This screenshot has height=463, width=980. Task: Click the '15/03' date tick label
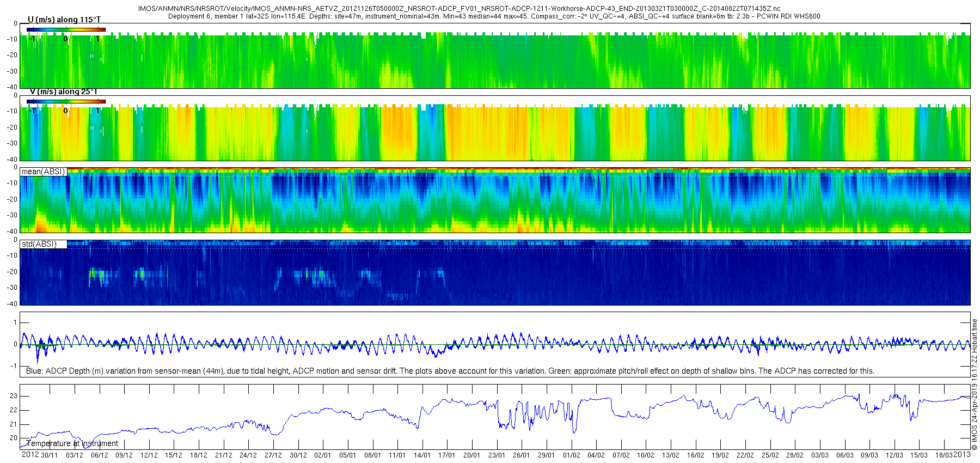click(x=918, y=455)
